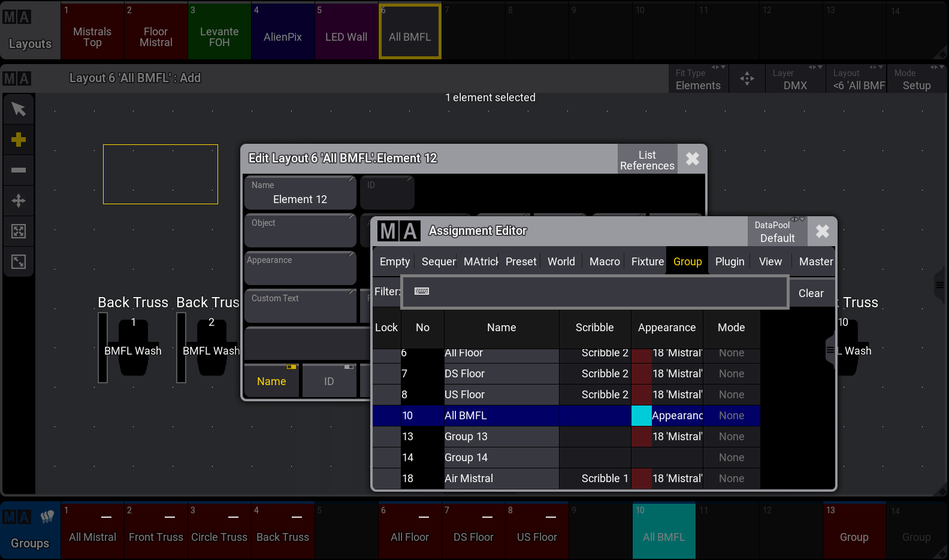The image size is (949, 560).
Task: Pick the four-arrow move tool in sidebar
Action: coord(19,201)
